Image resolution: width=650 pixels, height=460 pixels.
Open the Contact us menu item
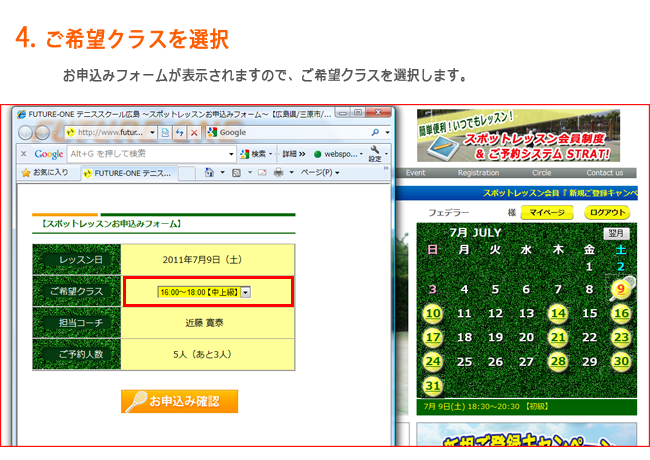[604, 173]
